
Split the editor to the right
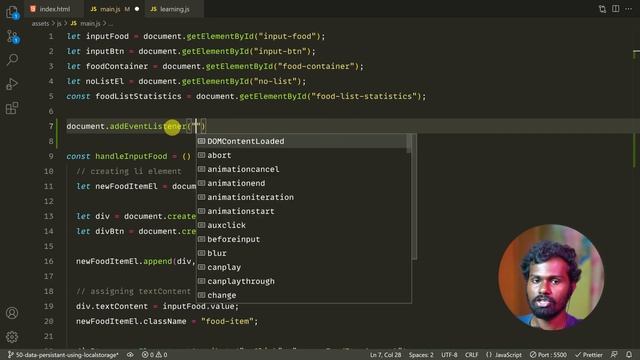616,9
